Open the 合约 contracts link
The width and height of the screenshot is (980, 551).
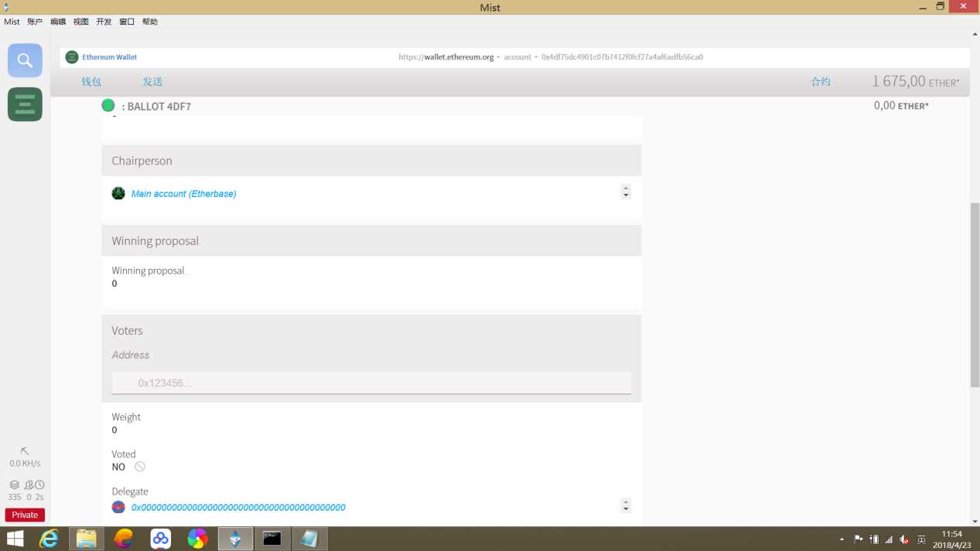pyautogui.click(x=821, y=81)
